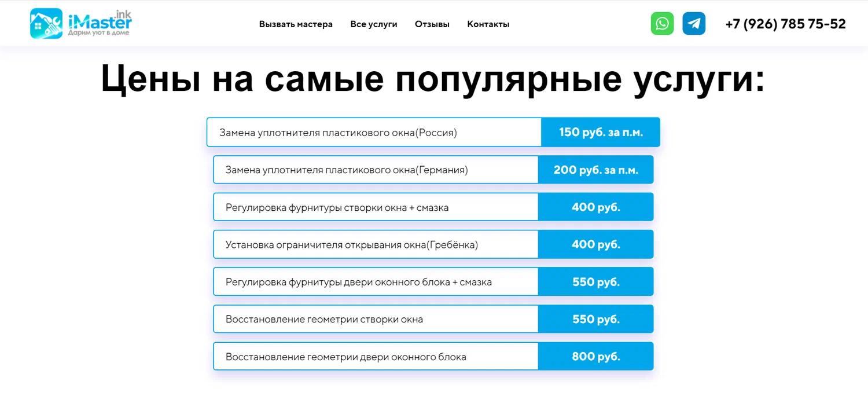Click the '800 руб.' door geometry price
This screenshot has width=868, height=414.
coord(595,356)
